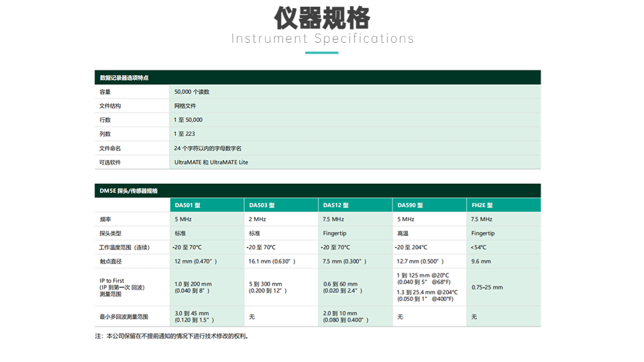Click the 高温 probe type cell
Viewport: 644px width, 362px height.
[402, 233]
